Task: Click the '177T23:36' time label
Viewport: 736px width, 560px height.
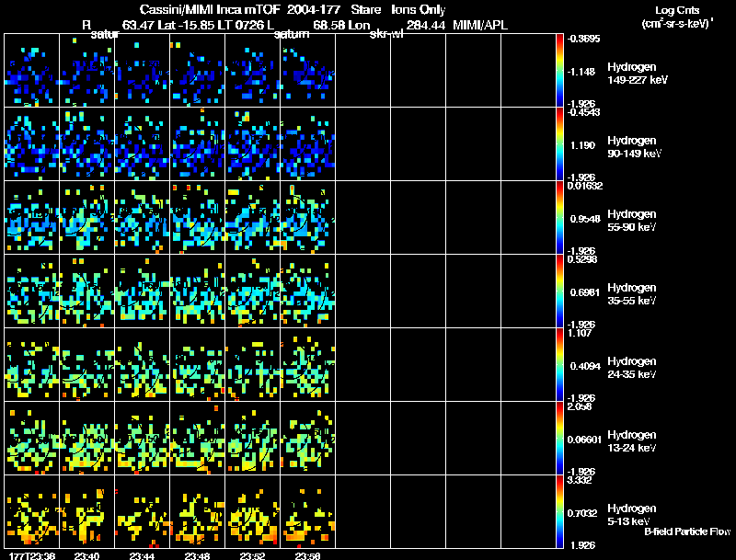Action: [x=32, y=556]
